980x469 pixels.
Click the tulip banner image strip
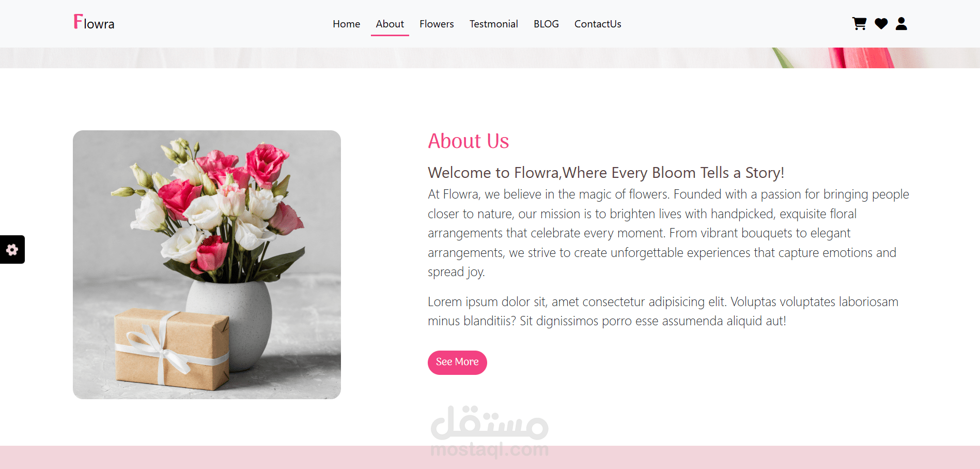tap(490, 58)
